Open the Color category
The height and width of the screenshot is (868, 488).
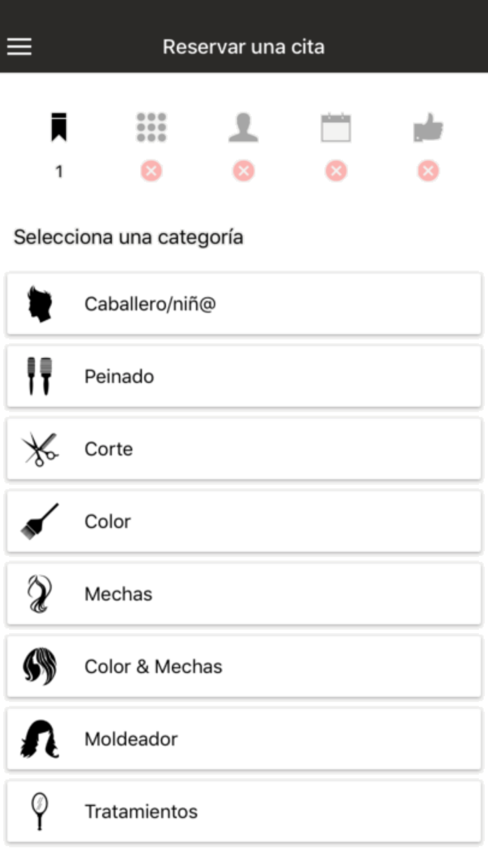click(244, 521)
